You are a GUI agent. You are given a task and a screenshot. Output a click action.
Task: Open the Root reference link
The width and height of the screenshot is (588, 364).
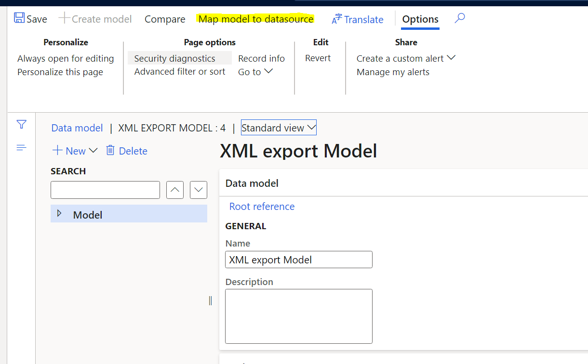[x=262, y=206]
